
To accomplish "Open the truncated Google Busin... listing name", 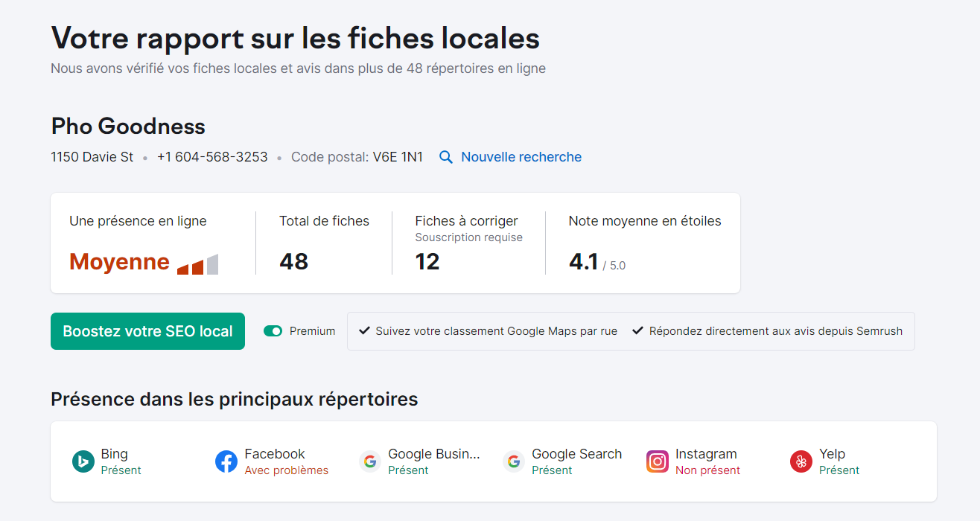I will (434, 454).
